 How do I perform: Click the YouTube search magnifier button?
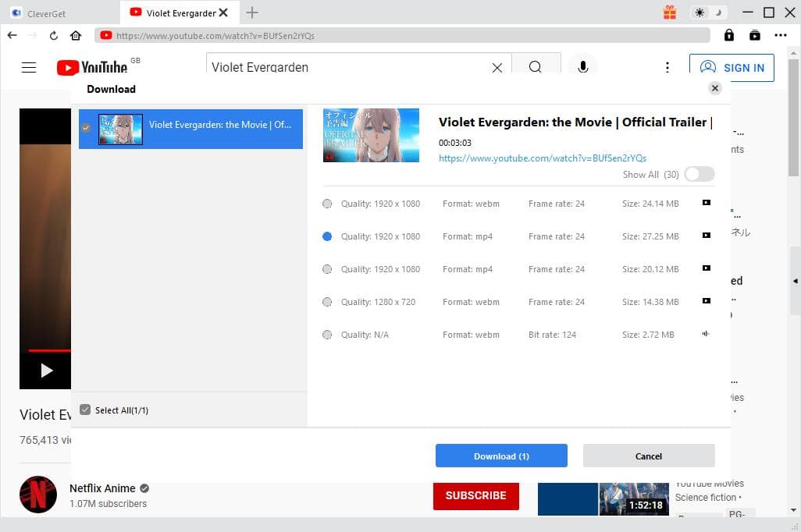(536, 67)
